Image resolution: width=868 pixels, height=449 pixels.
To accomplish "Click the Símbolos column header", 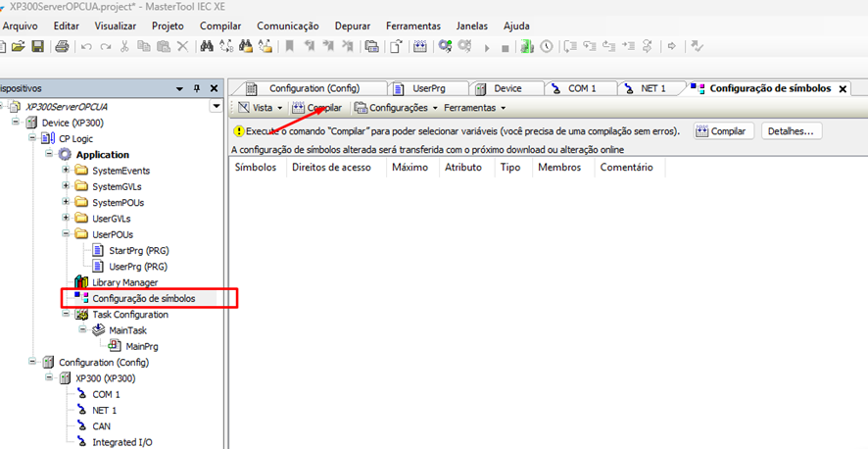I will point(256,168).
